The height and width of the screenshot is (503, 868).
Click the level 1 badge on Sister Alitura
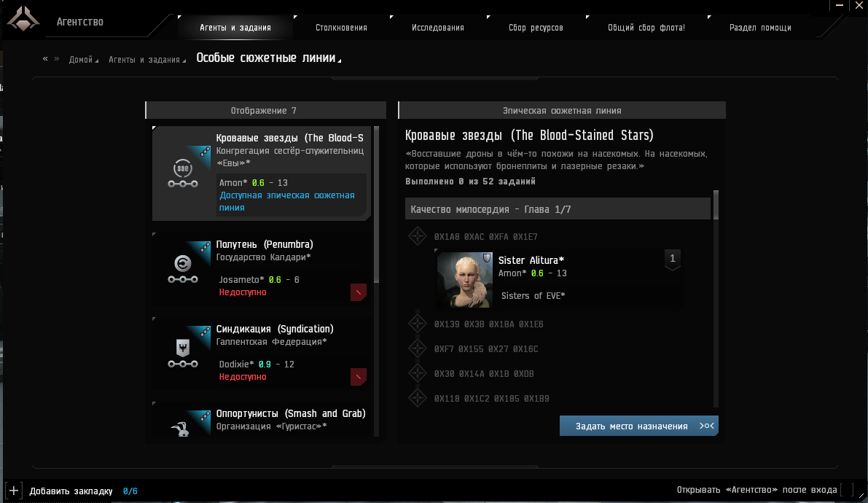(x=672, y=259)
